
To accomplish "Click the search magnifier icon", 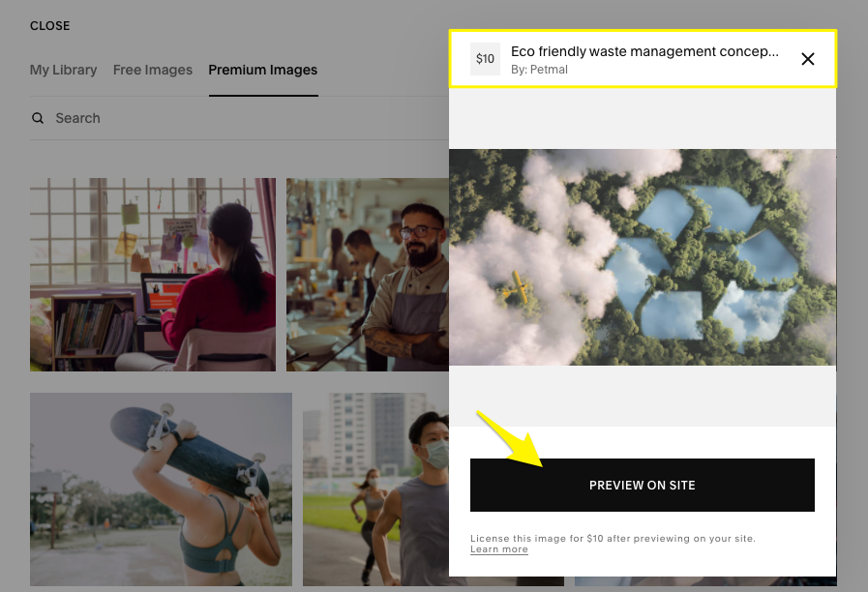I will coord(38,118).
